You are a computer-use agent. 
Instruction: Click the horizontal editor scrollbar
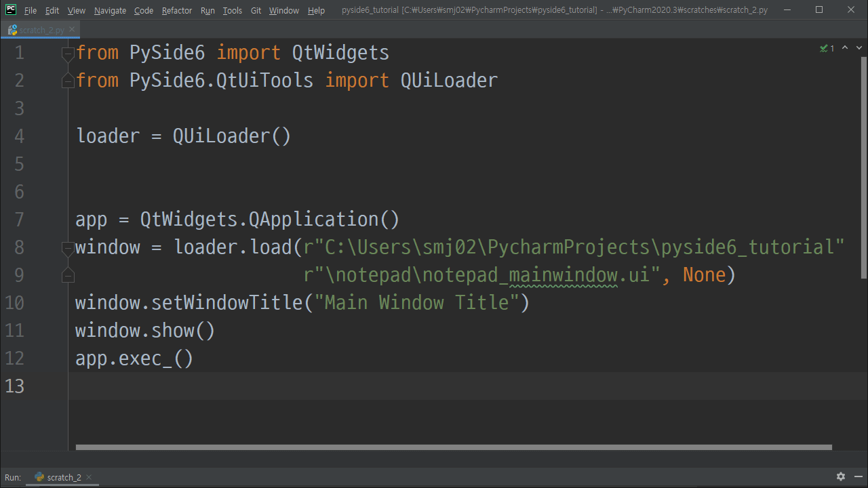pos(454,447)
